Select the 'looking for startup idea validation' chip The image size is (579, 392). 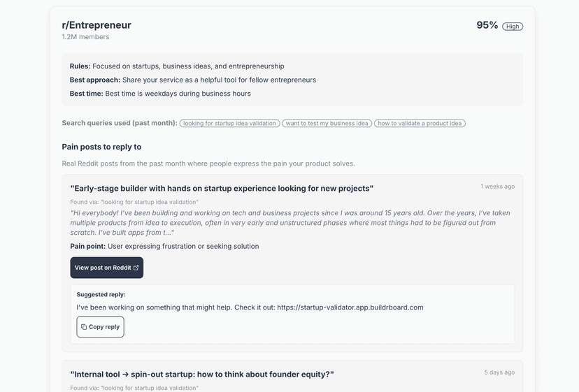click(229, 124)
